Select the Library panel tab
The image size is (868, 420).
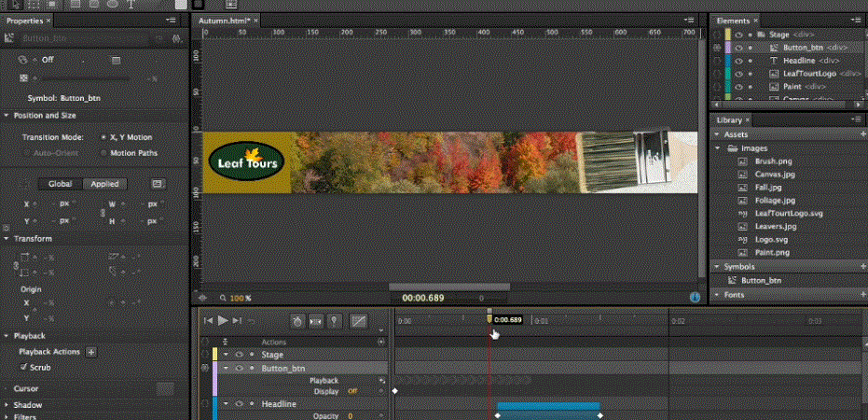tap(729, 120)
